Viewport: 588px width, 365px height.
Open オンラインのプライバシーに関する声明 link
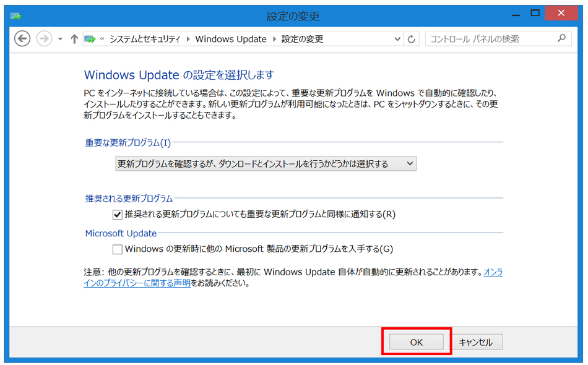[x=137, y=283]
